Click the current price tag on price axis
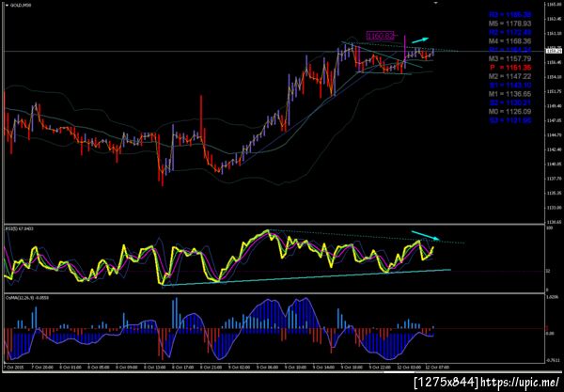 click(554, 51)
